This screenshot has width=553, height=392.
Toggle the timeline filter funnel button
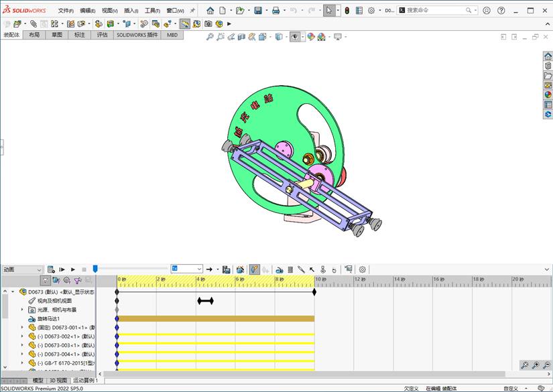45,281
